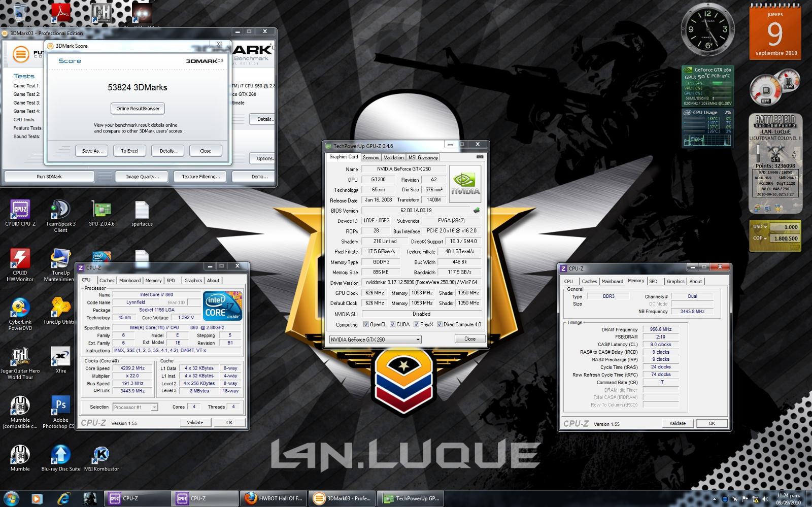This screenshot has height=507, width=812.
Task: Open Texture Filtering... settings in 3DMark03
Action: coord(201,177)
